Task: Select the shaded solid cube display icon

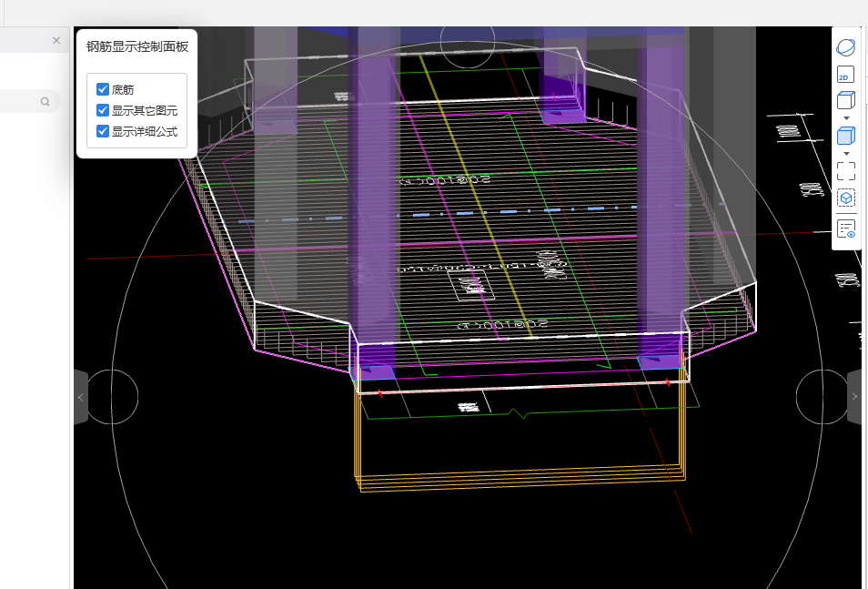Action: [x=845, y=136]
